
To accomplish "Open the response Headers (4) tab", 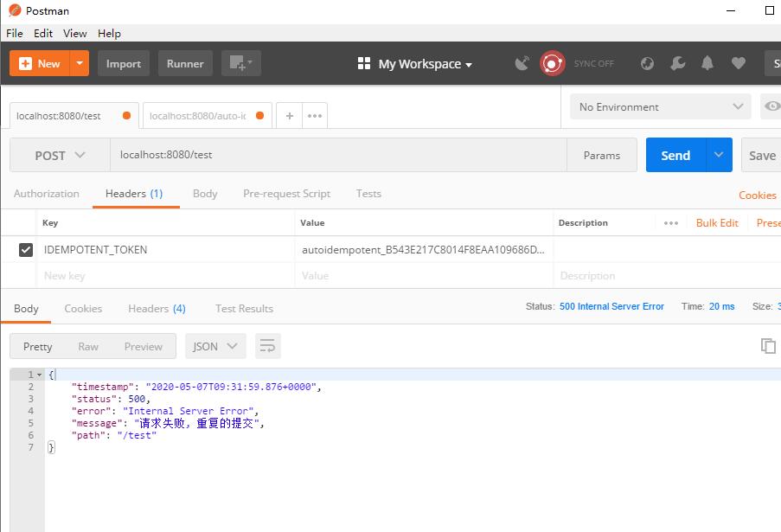I will tap(157, 309).
